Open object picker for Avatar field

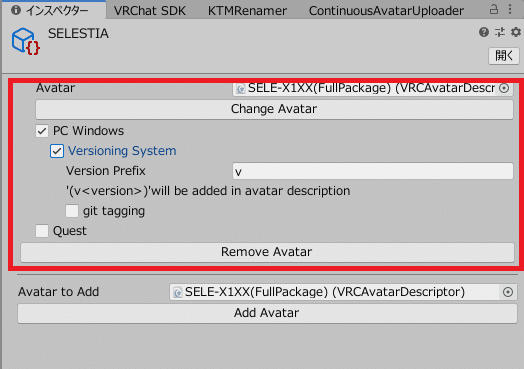pyautogui.click(x=504, y=88)
